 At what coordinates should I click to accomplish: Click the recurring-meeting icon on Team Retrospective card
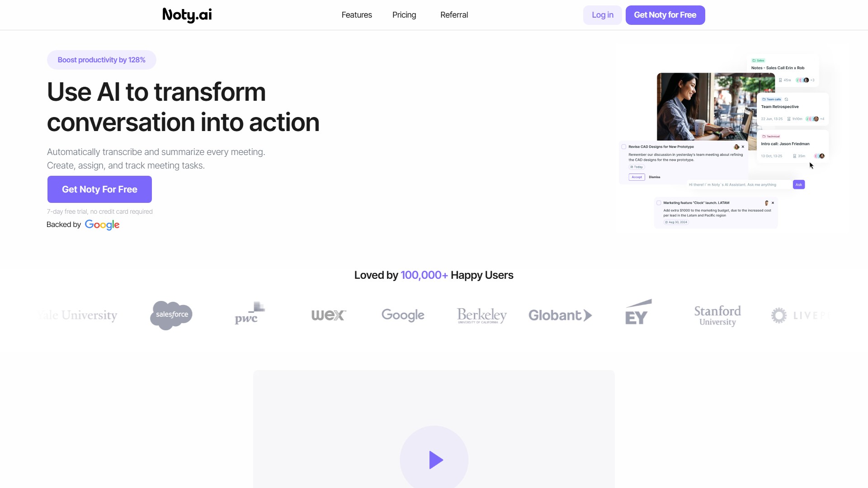point(786,99)
